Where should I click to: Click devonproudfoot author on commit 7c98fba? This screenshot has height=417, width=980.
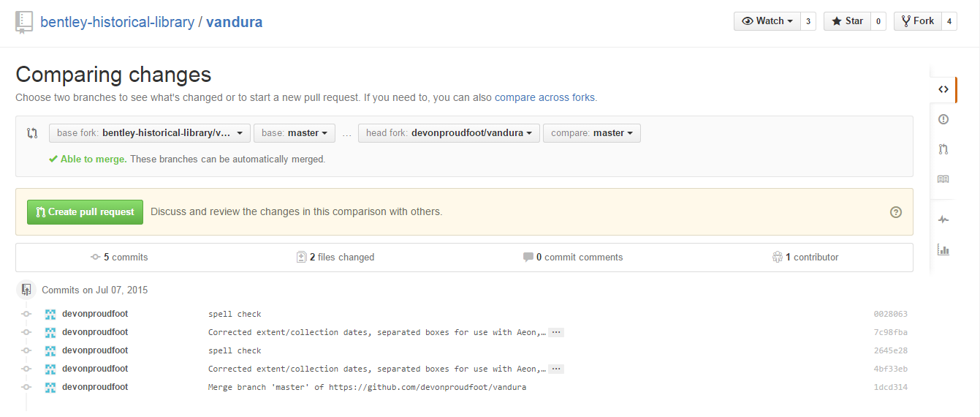(x=95, y=332)
